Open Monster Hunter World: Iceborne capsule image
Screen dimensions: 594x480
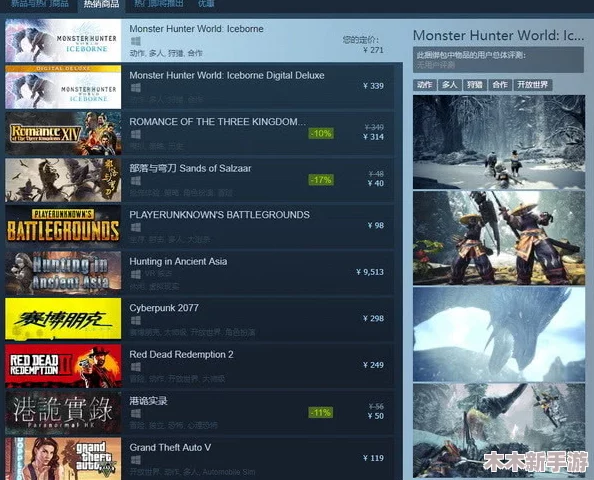(x=63, y=41)
